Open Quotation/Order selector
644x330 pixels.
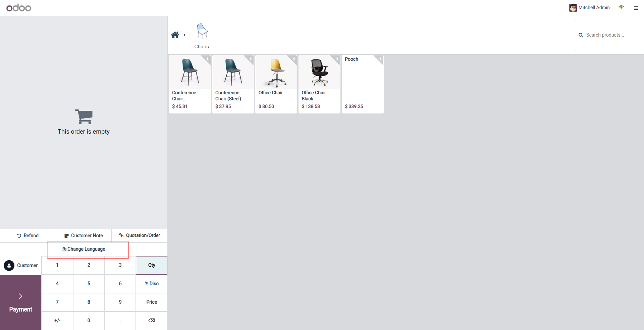point(140,236)
